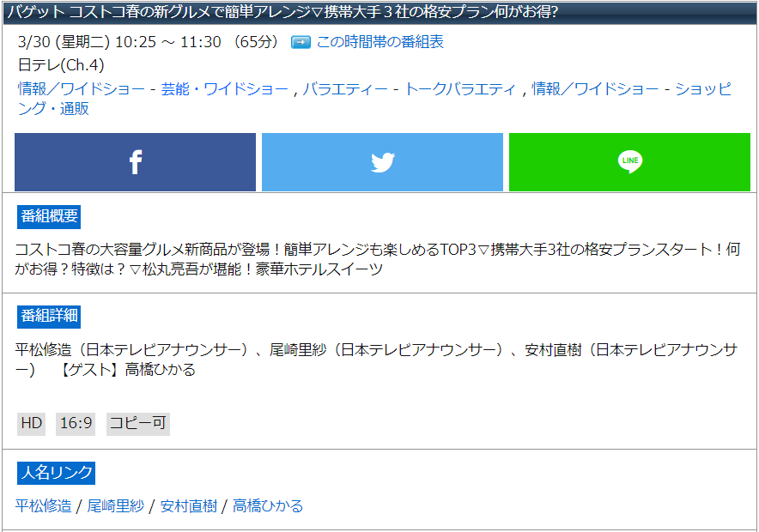Share the program on Twitter

click(382, 162)
